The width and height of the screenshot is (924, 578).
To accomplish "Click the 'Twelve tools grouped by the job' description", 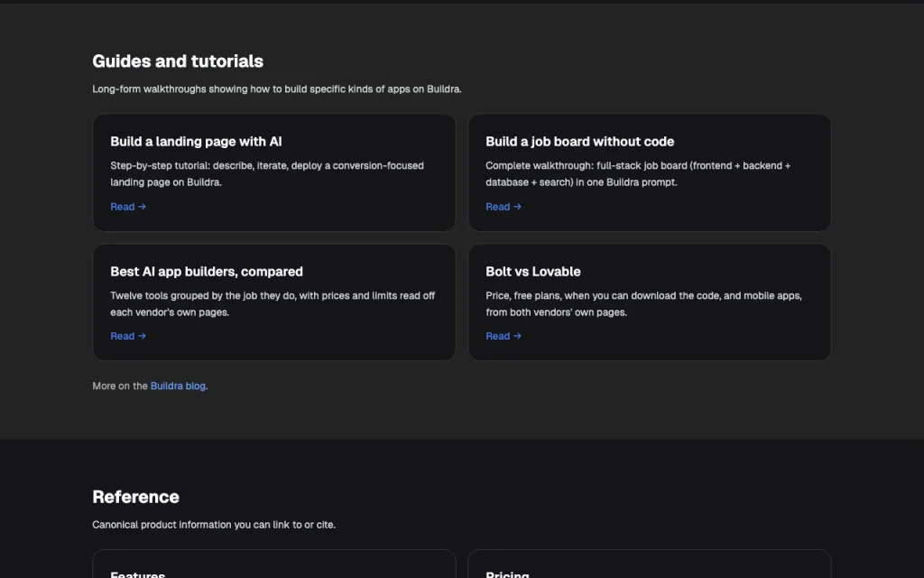I will pyautogui.click(x=273, y=303).
